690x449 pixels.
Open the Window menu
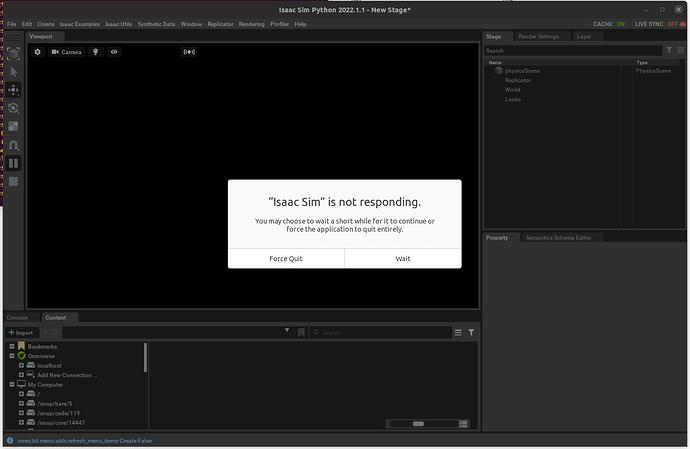[191, 24]
